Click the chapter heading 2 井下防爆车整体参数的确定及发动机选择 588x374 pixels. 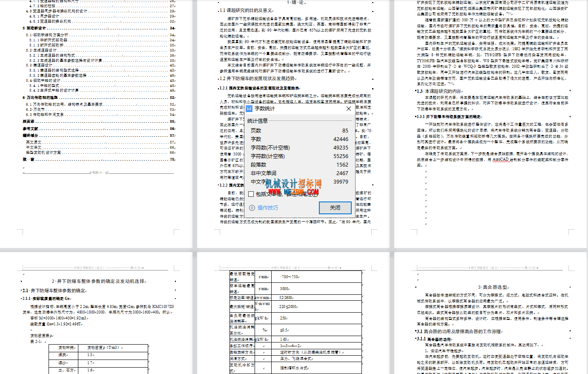(99, 282)
